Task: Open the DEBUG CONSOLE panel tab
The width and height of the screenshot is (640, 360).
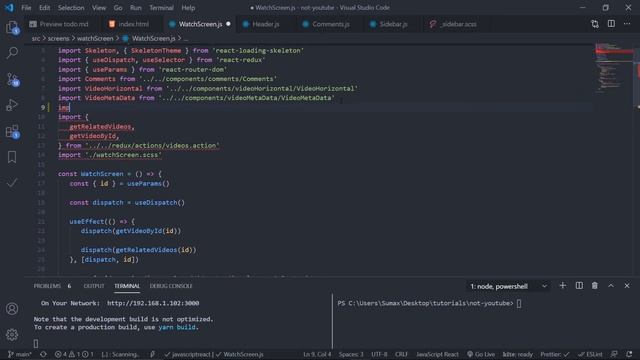Action: click(x=171, y=286)
